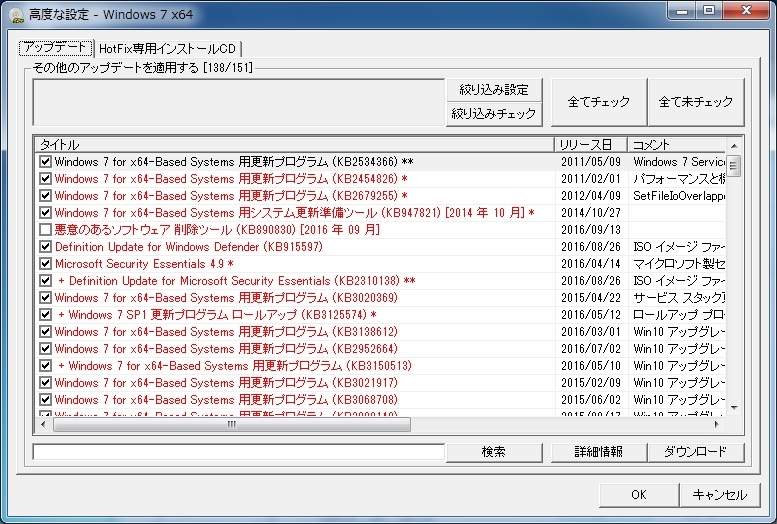This screenshot has width=777, height=524.
Task: Focus the search text field
Action: point(238,452)
